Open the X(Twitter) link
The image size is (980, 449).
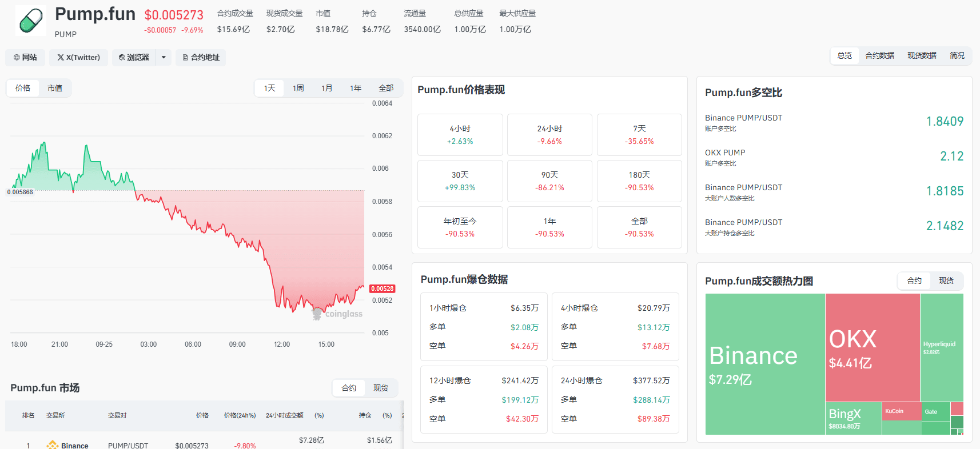[x=78, y=57]
